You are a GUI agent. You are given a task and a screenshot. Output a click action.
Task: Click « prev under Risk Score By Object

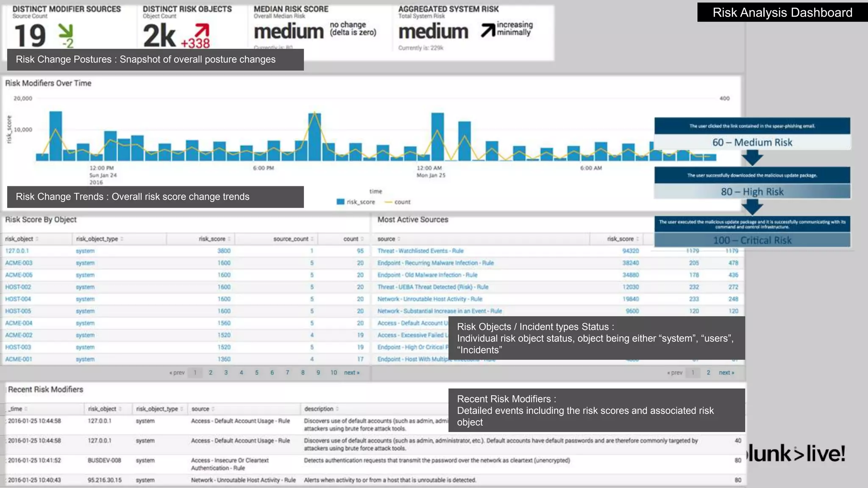pos(177,373)
